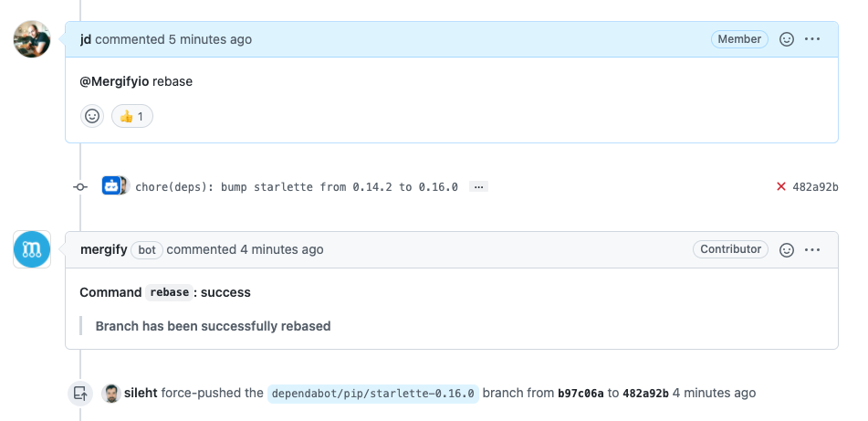The height and width of the screenshot is (421, 868).
Task: Add reaction with smiley below rebase comment
Action: point(92,116)
